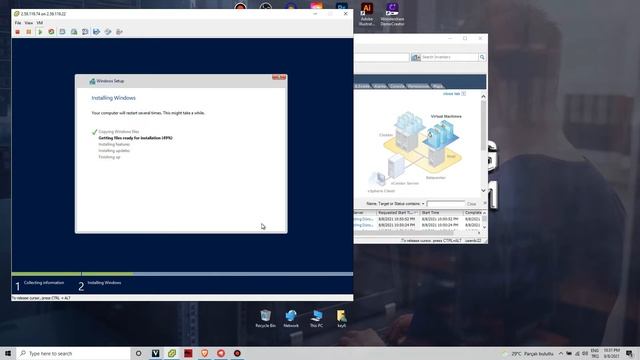Open the File menu in console window

(x=18, y=23)
